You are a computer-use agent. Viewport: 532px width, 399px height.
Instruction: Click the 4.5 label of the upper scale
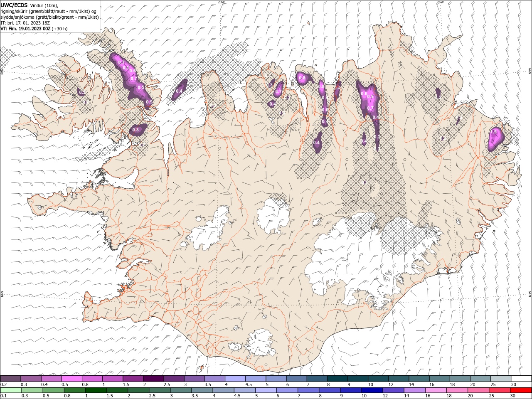click(249, 384)
